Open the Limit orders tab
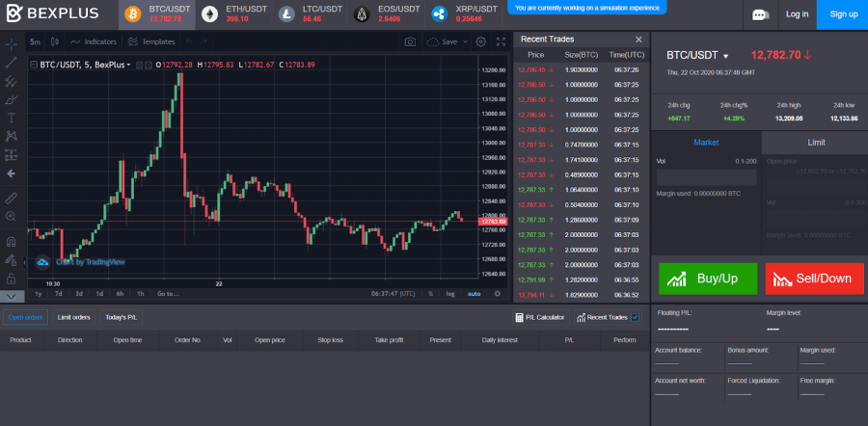This screenshot has width=868, height=426. coord(74,317)
